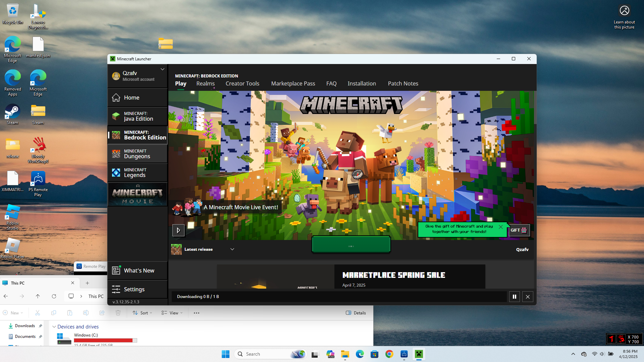Select Minecraft Legends in sidebar
Image resolution: width=644 pixels, height=362 pixels.
click(x=138, y=173)
